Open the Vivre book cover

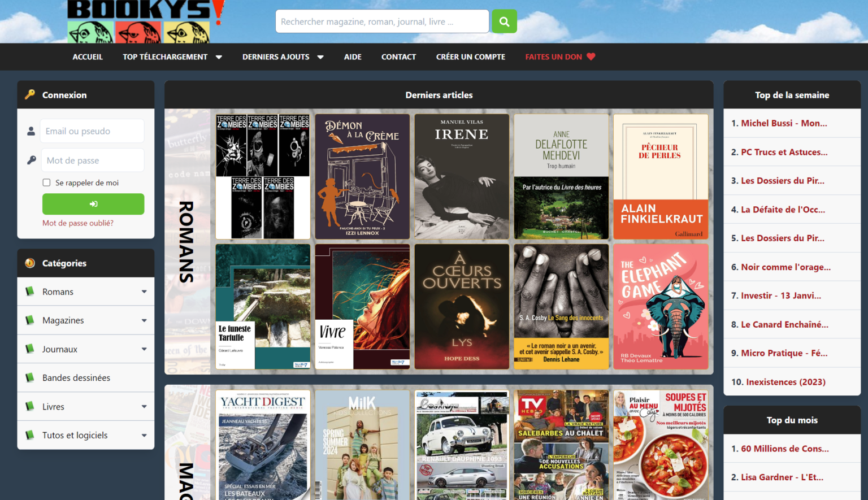[x=362, y=307]
